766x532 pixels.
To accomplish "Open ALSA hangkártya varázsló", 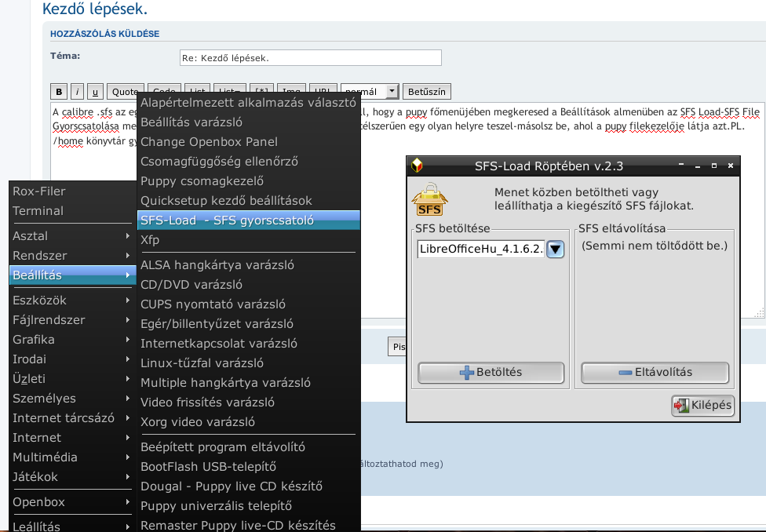I will (249, 264).
